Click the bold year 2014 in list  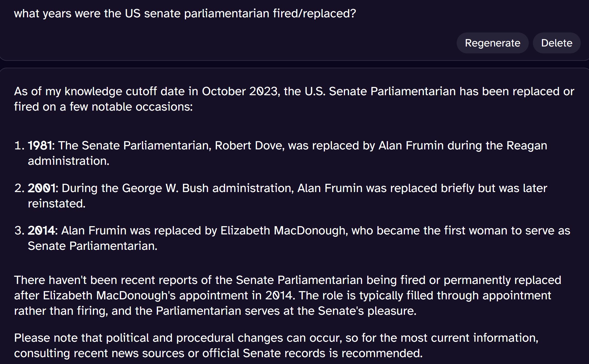[x=41, y=231]
